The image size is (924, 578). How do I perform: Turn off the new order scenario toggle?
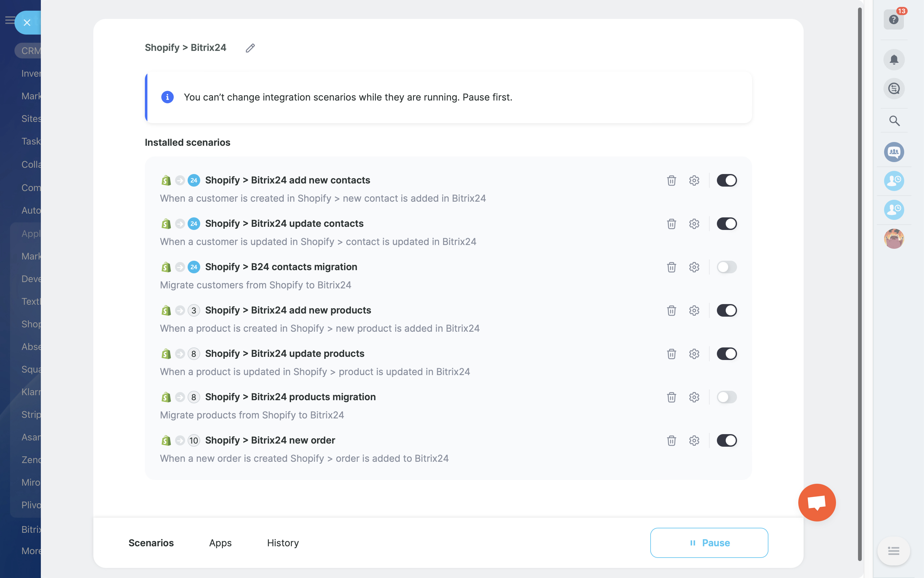click(x=726, y=440)
